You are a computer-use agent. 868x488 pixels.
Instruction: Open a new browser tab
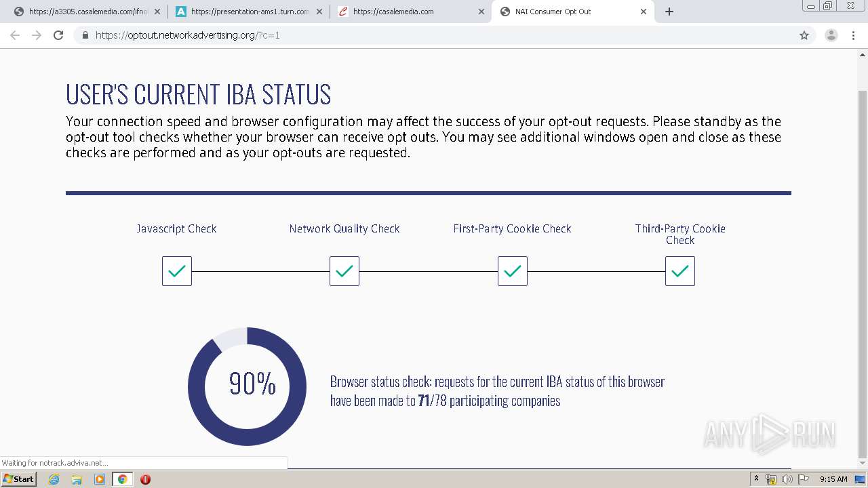pos(669,12)
